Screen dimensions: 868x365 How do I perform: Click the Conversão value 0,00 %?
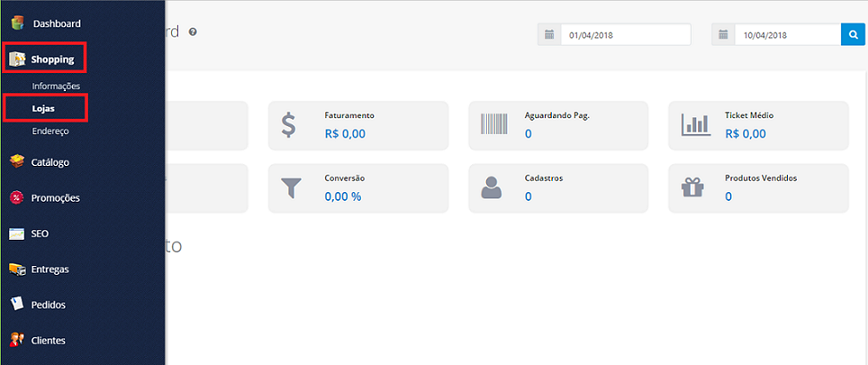pyautogui.click(x=343, y=197)
